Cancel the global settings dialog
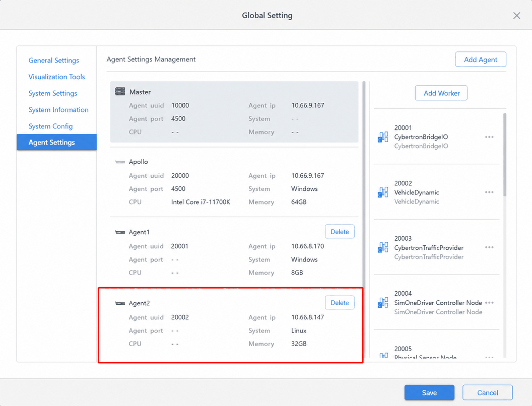 click(488, 392)
